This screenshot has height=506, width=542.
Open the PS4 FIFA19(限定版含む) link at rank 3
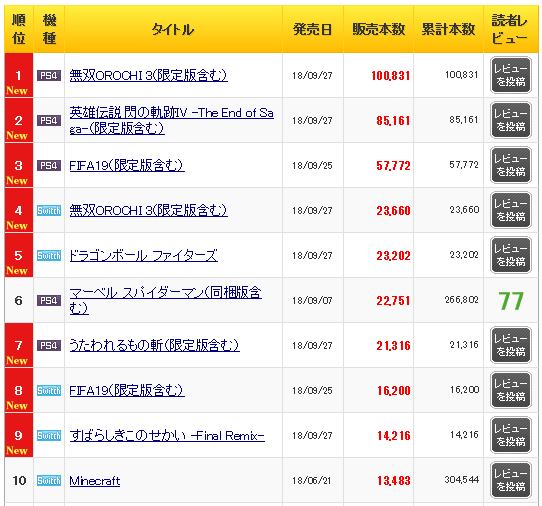coord(127,165)
